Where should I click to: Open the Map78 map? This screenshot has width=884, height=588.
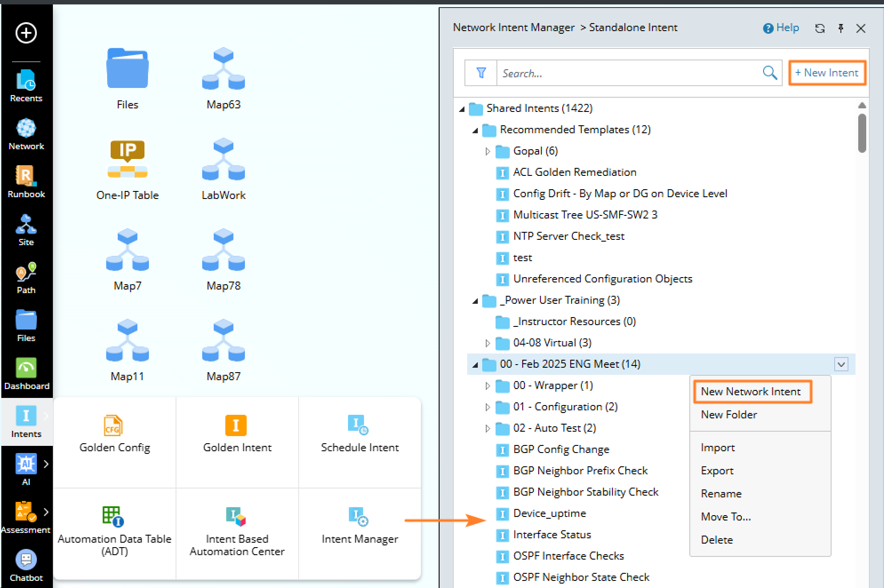tap(224, 260)
